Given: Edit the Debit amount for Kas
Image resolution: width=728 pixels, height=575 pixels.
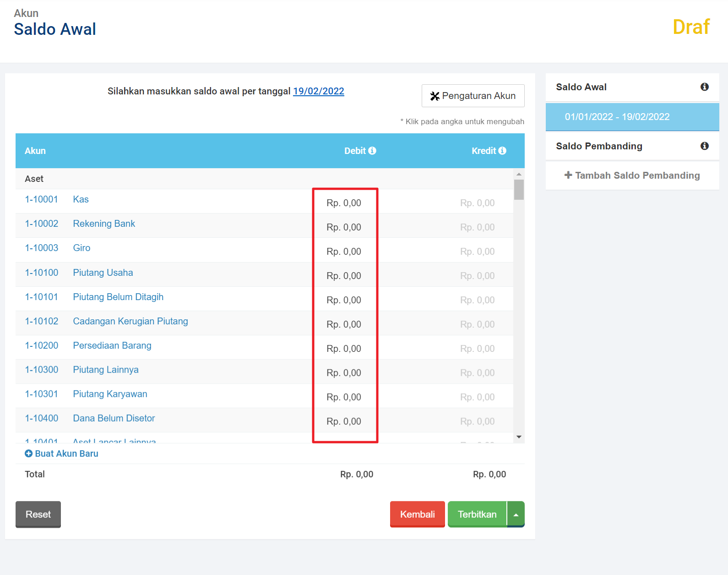Looking at the screenshot, I should pos(343,203).
